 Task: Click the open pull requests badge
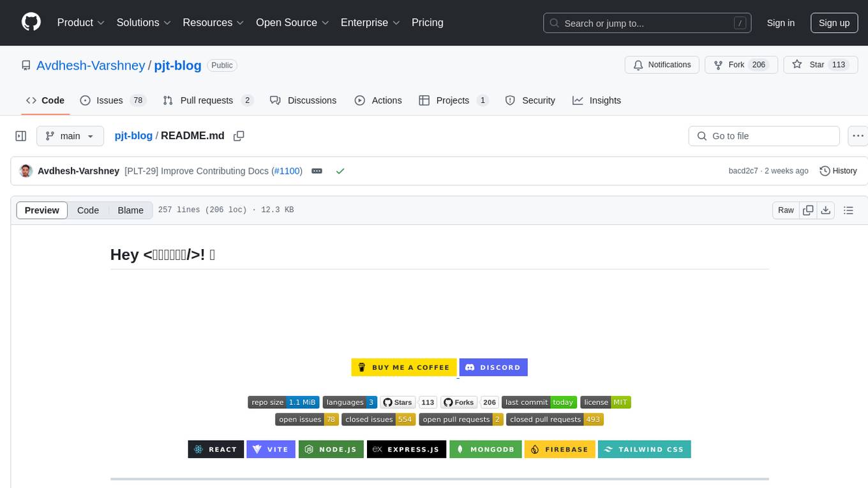pos(461,420)
